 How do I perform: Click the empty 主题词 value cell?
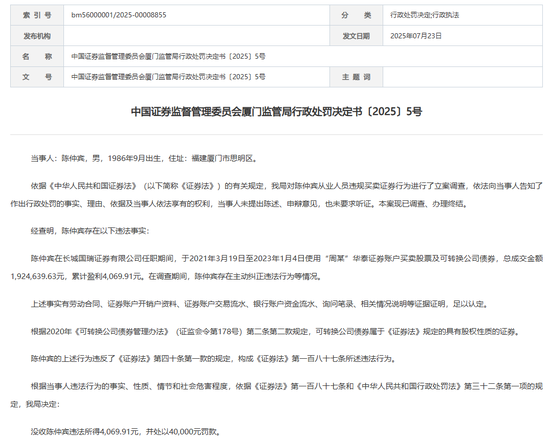pos(462,77)
